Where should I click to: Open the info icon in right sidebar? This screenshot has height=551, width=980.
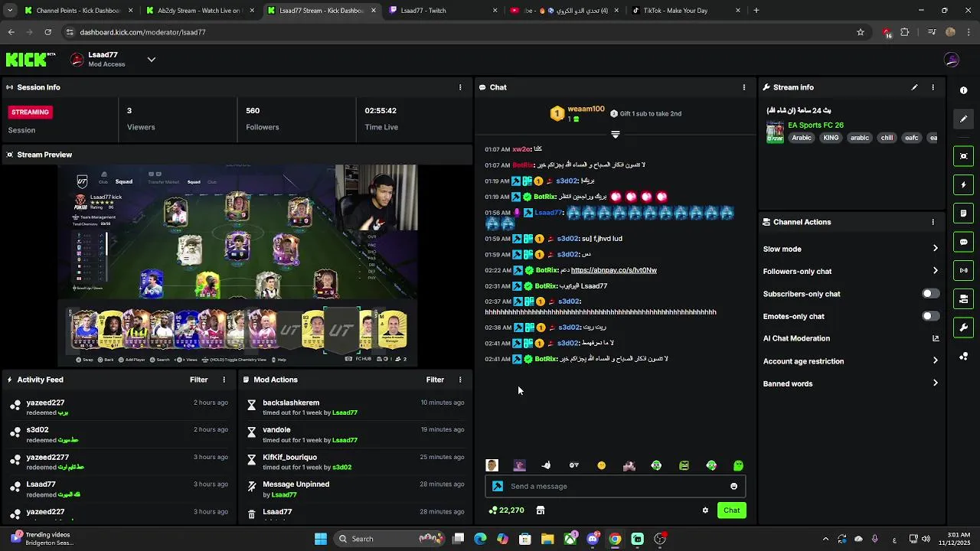[963, 90]
